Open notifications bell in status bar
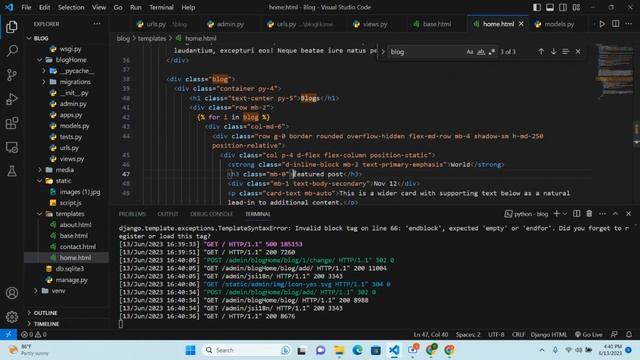The width and height of the screenshot is (640, 360). coord(629,334)
